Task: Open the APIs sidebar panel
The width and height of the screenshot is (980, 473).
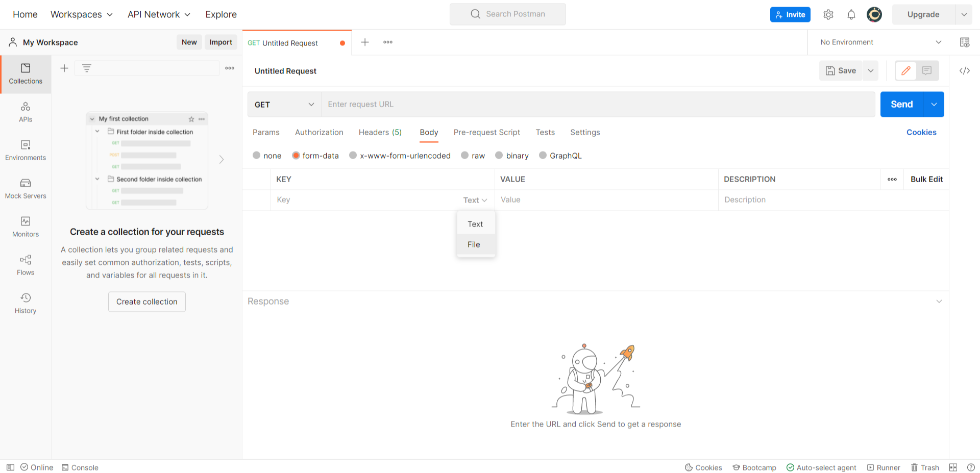Action: pyautogui.click(x=26, y=112)
